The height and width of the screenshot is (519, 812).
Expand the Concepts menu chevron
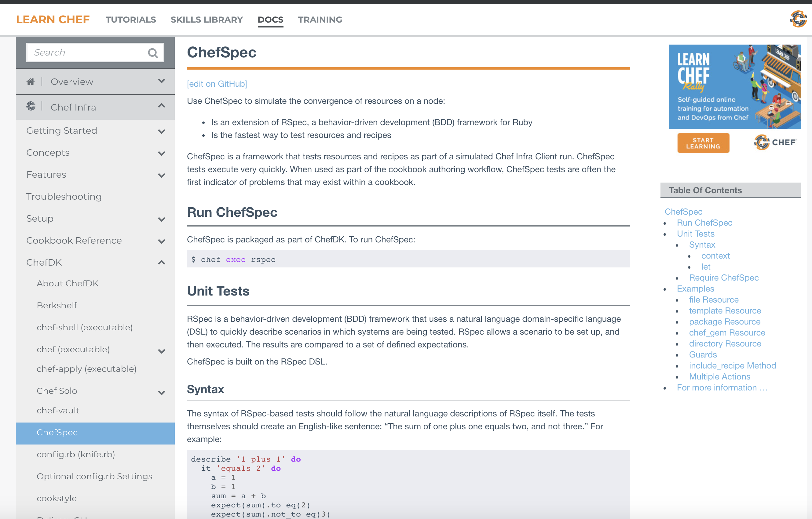[x=162, y=153]
